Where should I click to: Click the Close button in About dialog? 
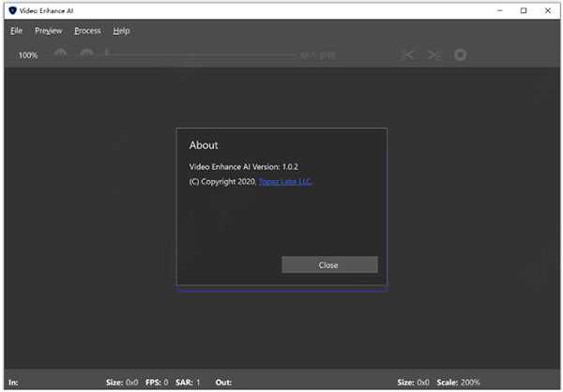(329, 264)
